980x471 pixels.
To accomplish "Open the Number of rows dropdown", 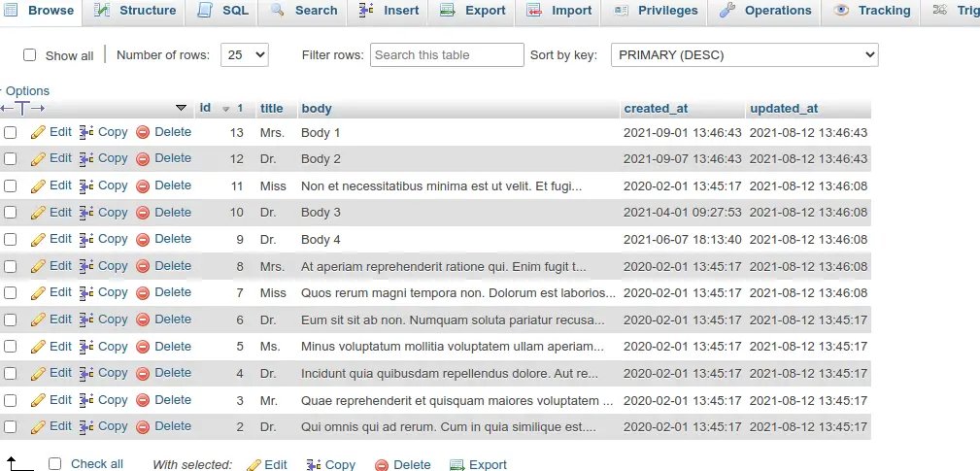I will point(245,55).
